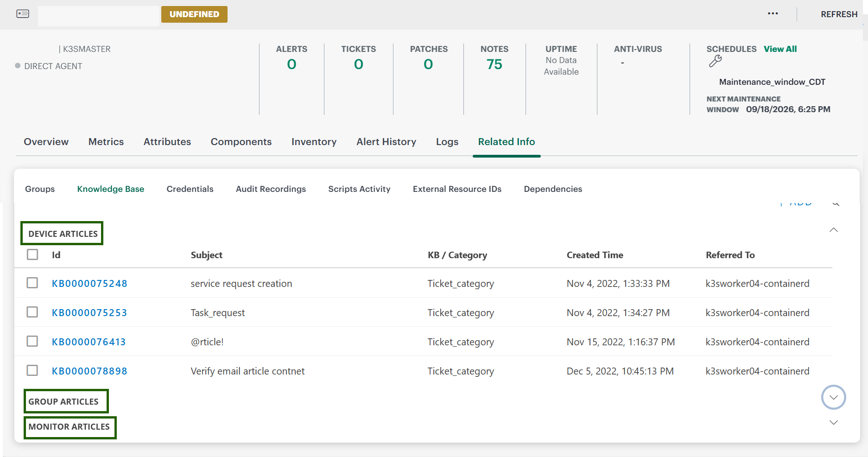Switch to the Overview tab

[x=46, y=142]
